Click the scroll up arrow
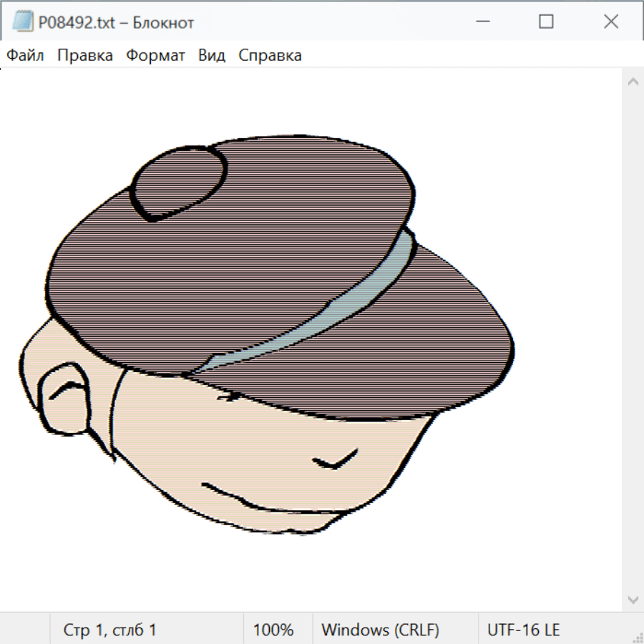This screenshot has width=644, height=644. [x=633, y=82]
